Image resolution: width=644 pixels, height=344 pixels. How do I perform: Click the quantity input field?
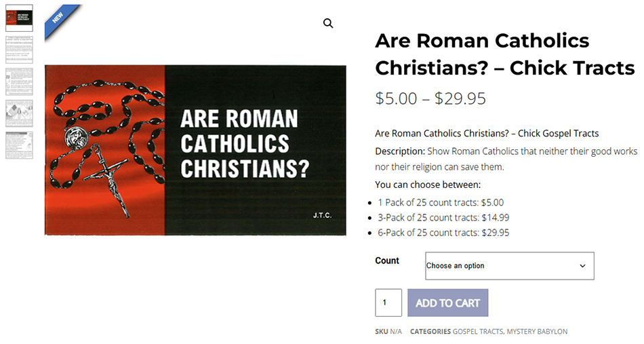(x=388, y=303)
